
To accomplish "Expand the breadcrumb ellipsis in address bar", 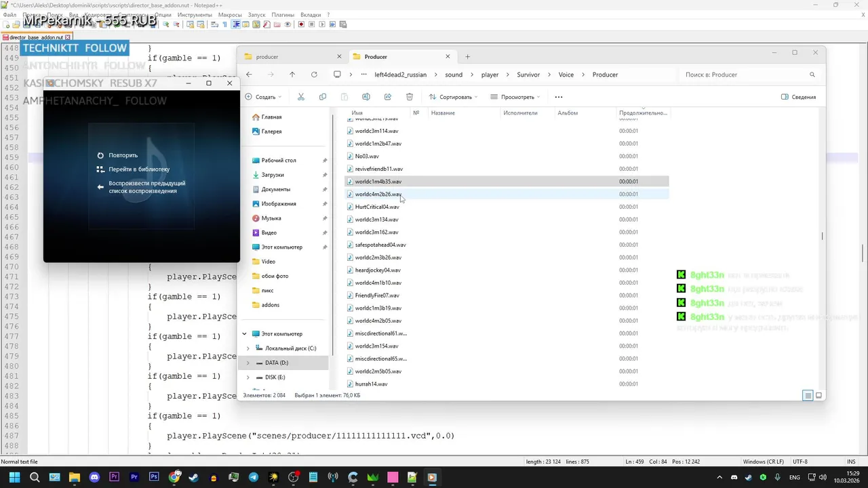I will 364,75.
